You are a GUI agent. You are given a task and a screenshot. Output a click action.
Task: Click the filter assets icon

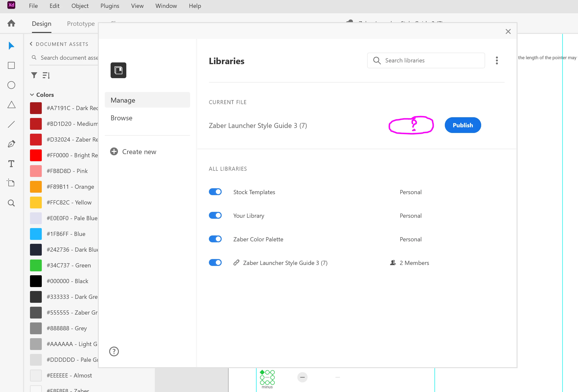coord(34,75)
